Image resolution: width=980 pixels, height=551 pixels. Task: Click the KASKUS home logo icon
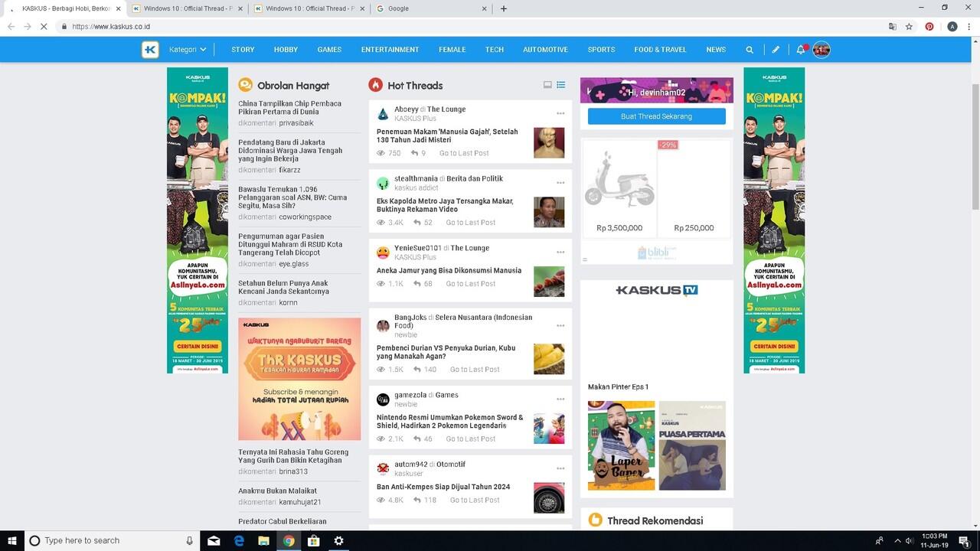point(150,50)
